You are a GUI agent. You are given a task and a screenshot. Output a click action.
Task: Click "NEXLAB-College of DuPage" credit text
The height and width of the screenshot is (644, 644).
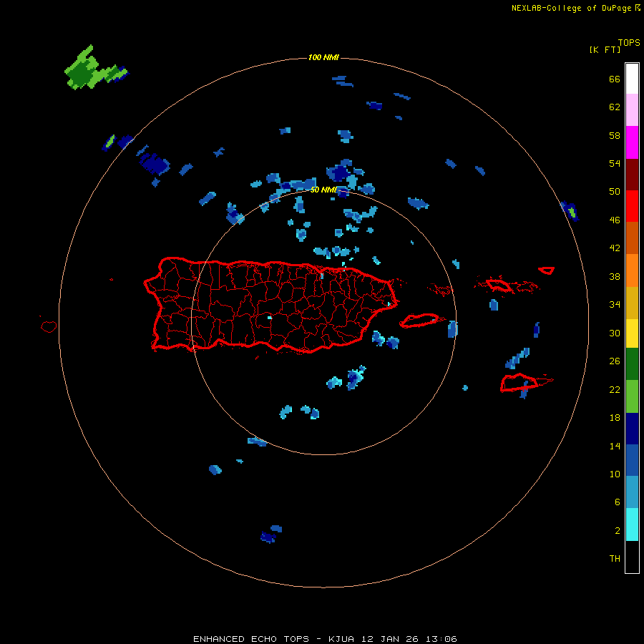tap(572, 8)
